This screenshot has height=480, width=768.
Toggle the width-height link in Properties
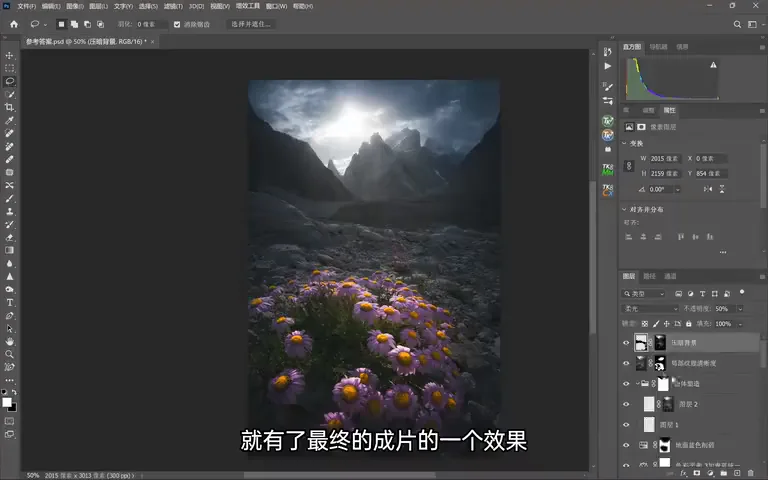(629, 166)
